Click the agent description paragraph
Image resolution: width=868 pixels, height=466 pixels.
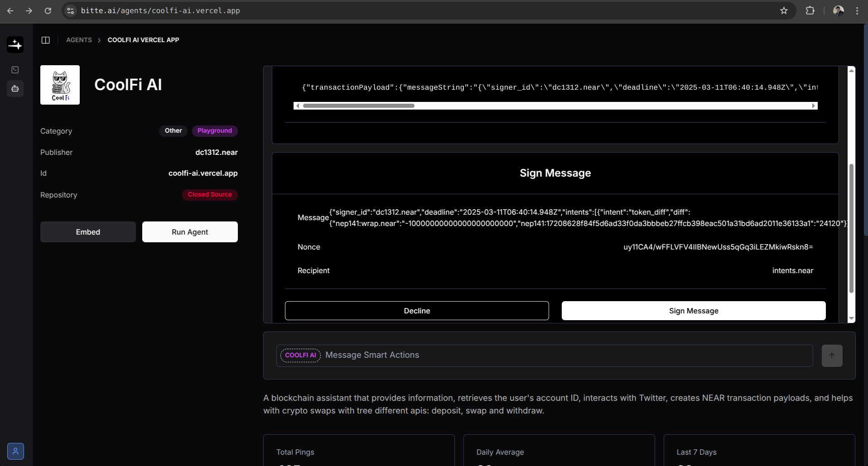coord(558,404)
